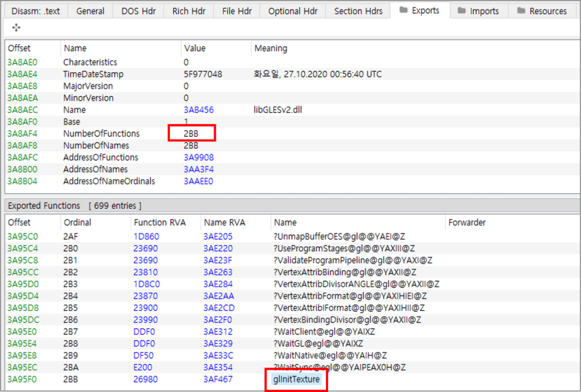Click the folder icon on the Resources tab
The image size is (581, 392).
(520, 11)
